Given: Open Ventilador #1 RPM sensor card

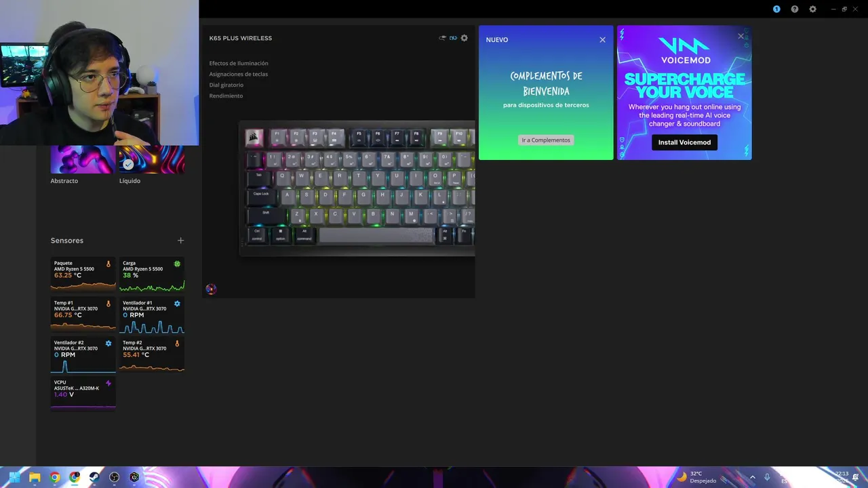Looking at the screenshot, I should (x=152, y=316).
